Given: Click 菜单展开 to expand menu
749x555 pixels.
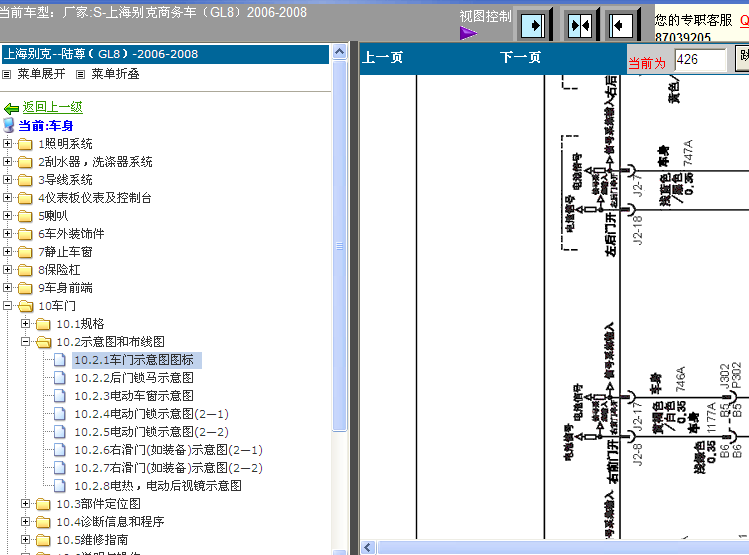Looking at the screenshot, I should (x=41, y=74).
